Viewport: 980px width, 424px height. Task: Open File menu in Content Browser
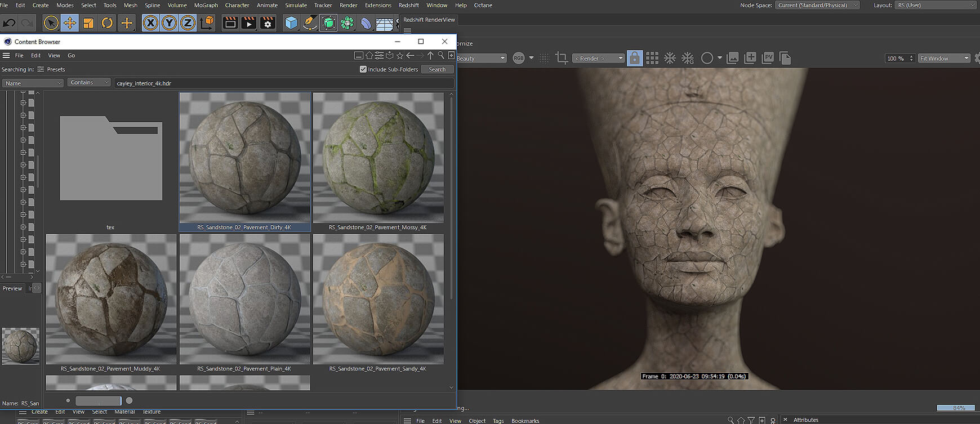coord(19,56)
